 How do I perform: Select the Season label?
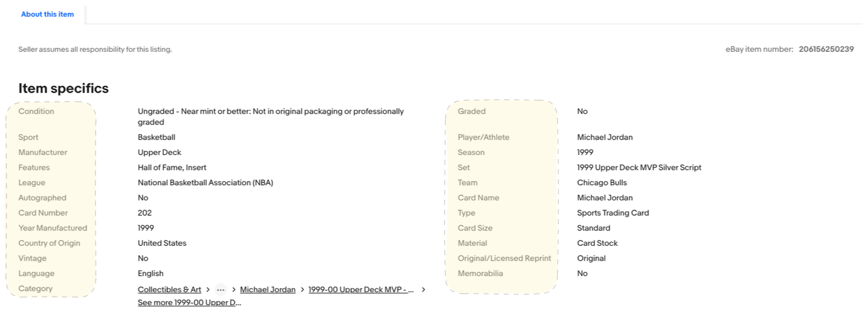(x=471, y=153)
